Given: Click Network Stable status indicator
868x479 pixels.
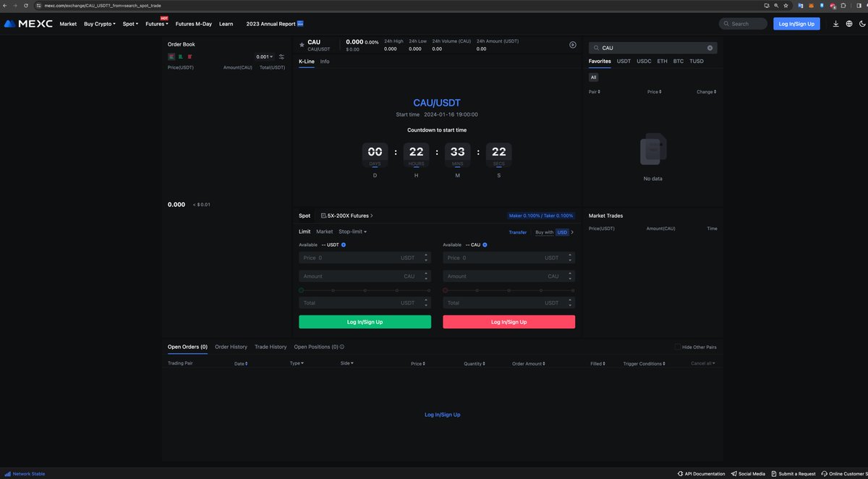Looking at the screenshot, I should pyautogui.click(x=25, y=474).
